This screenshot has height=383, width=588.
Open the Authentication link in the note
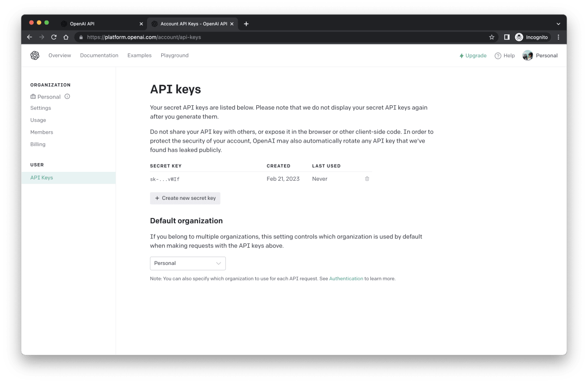tap(346, 278)
